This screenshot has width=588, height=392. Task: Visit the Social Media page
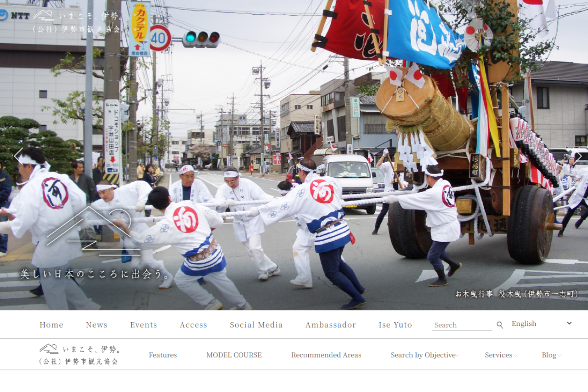tap(256, 325)
